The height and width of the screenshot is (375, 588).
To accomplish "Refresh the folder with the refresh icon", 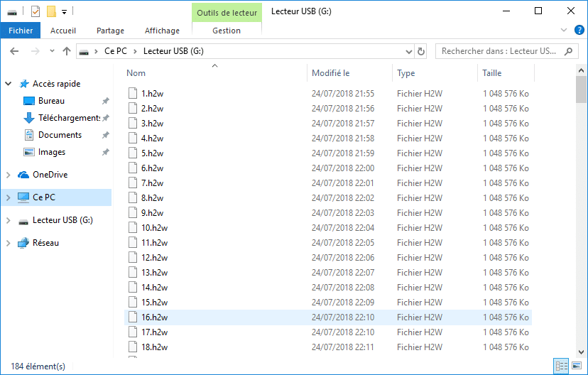I will (x=421, y=51).
